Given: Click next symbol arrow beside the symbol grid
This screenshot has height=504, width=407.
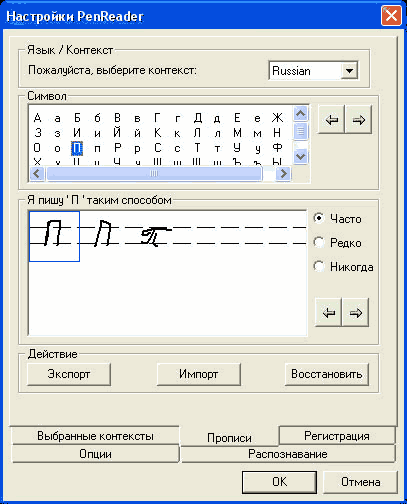Looking at the screenshot, I should click(x=359, y=120).
